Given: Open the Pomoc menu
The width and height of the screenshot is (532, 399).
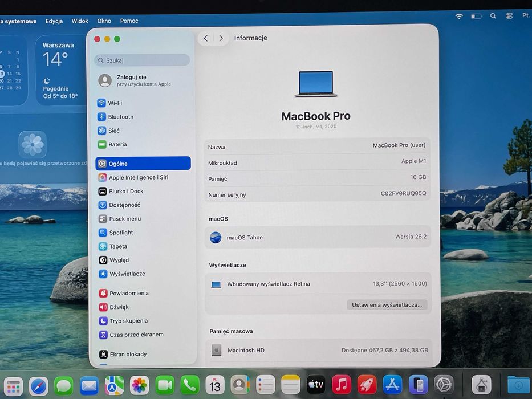Looking at the screenshot, I should tap(129, 21).
